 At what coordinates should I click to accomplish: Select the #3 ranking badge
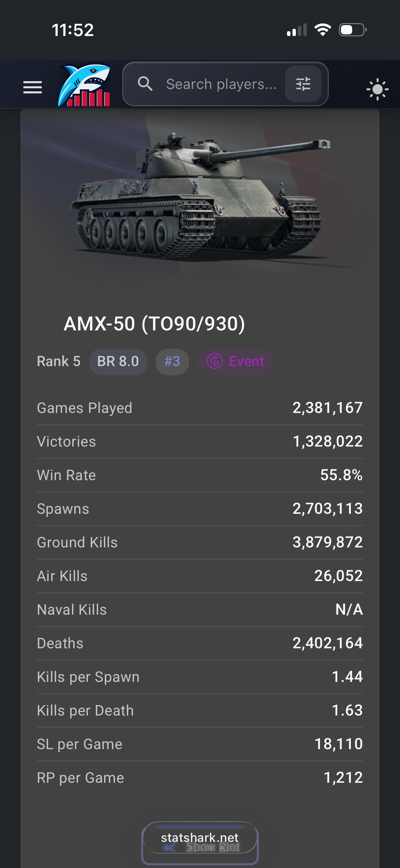[x=172, y=362]
